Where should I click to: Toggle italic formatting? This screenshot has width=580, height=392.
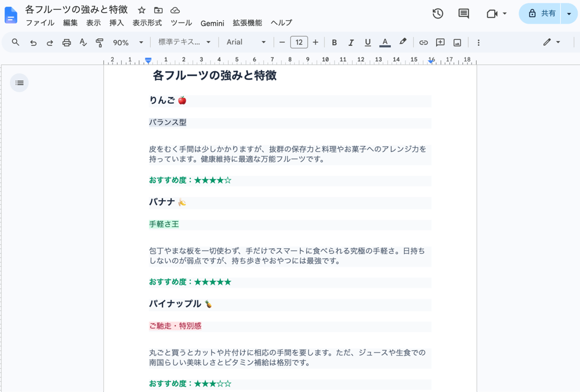click(351, 42)
